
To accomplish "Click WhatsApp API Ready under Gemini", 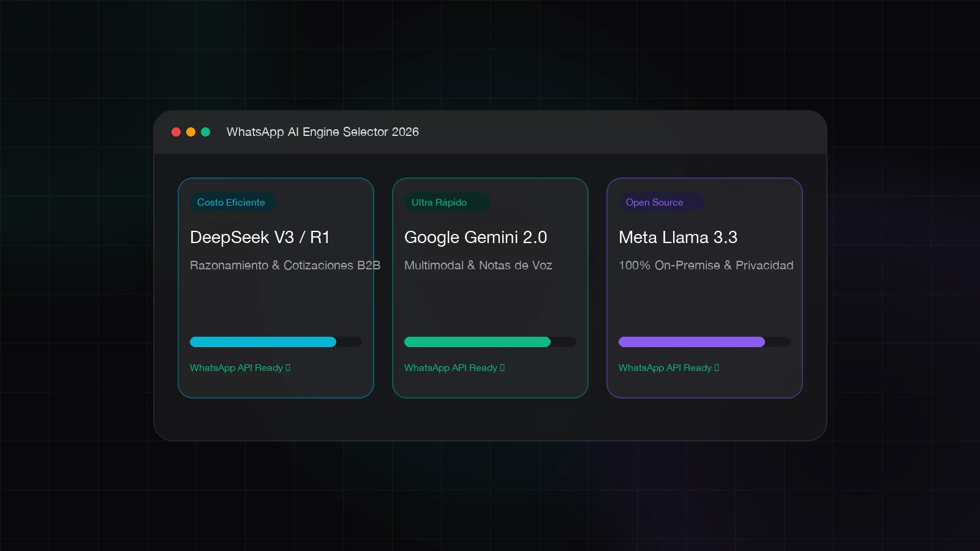I will tap(454, 367).
